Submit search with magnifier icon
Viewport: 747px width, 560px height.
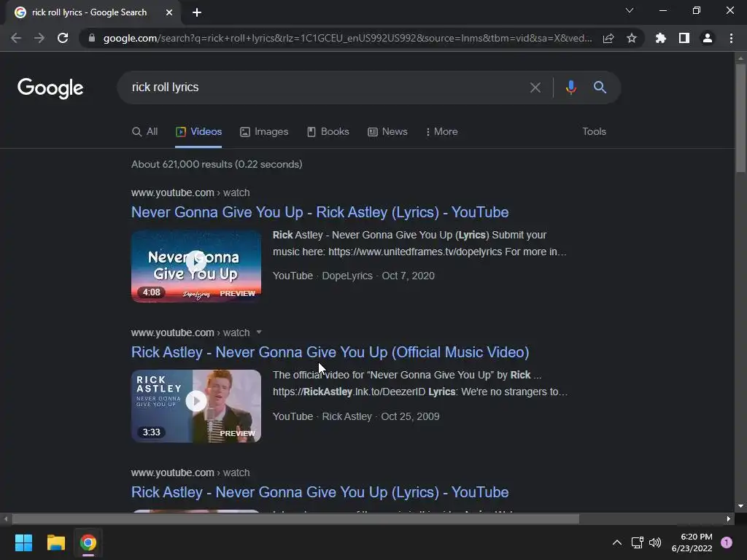(x=600, y=87)
